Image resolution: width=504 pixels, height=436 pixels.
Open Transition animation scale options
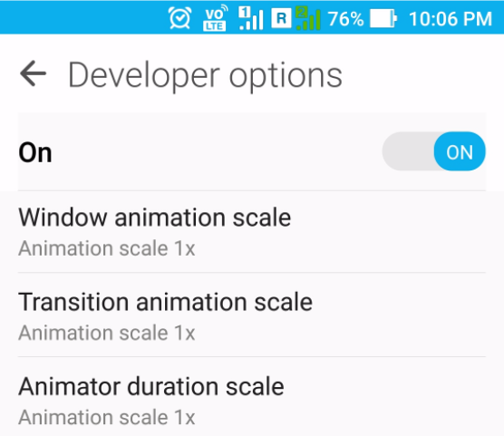click(x=252, y=315)
